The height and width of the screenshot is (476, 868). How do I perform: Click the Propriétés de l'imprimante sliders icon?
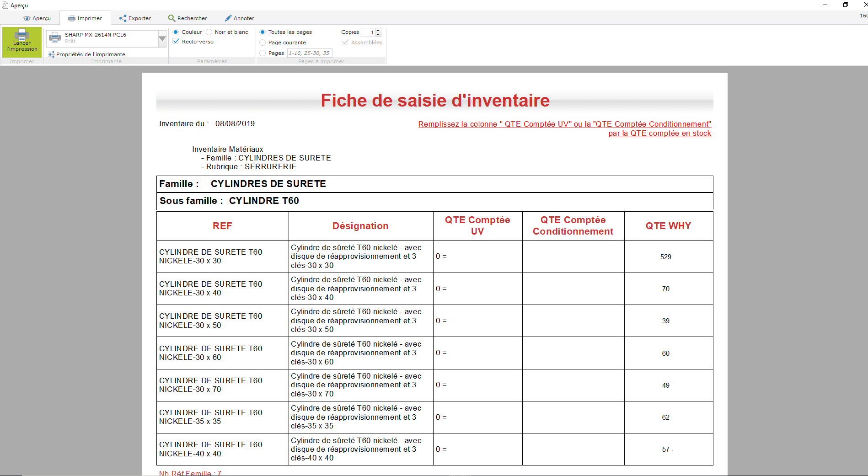tap(51, 54)
